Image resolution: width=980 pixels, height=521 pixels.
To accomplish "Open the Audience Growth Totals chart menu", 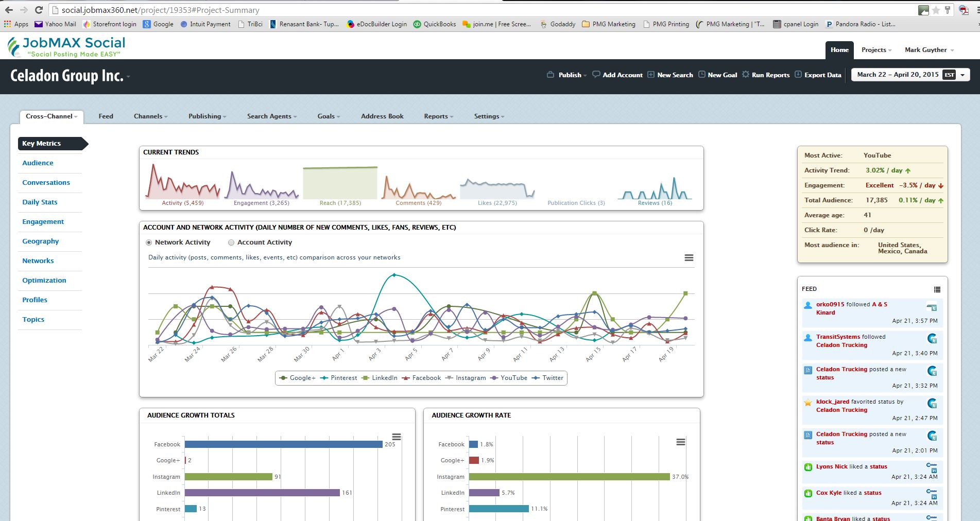I will (x=397, y=437).
